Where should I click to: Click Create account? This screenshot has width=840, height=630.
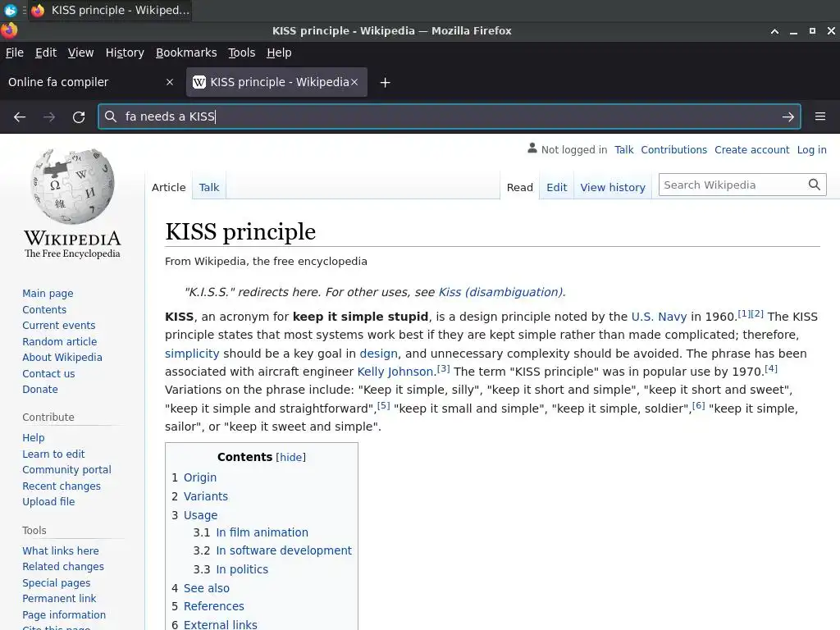click(751, 149)
